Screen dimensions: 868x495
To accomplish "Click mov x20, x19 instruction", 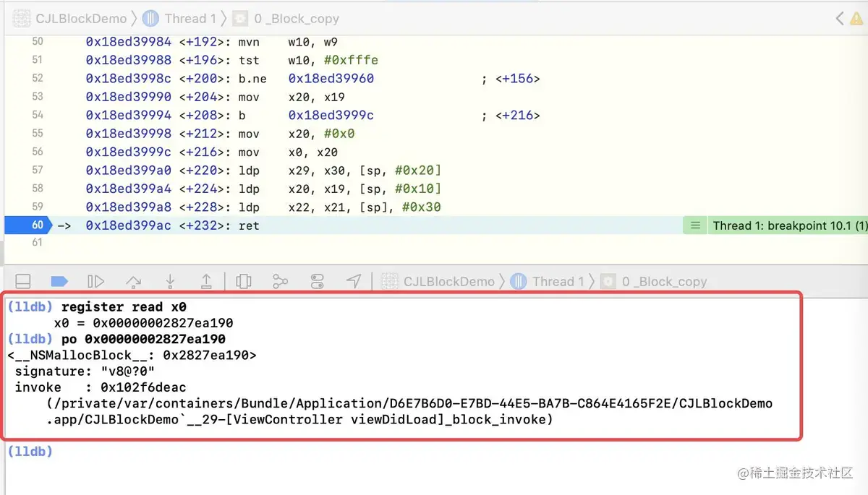I will coord(292,97).
